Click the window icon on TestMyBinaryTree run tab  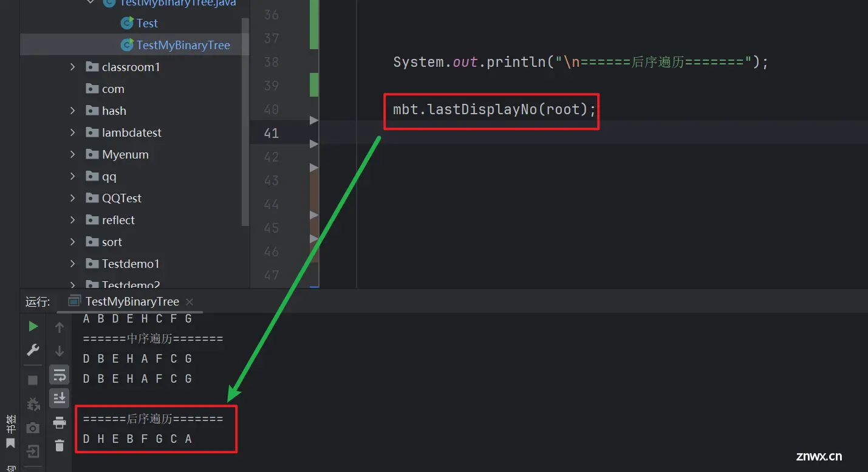pyautogui.click(x=74, y=301)
